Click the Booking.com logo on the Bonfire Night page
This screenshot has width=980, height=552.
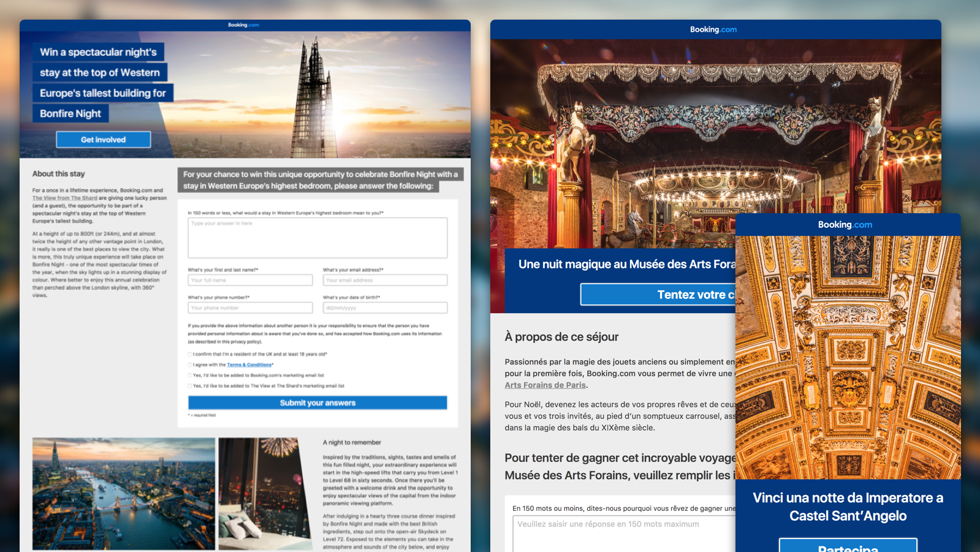(243, 25)
